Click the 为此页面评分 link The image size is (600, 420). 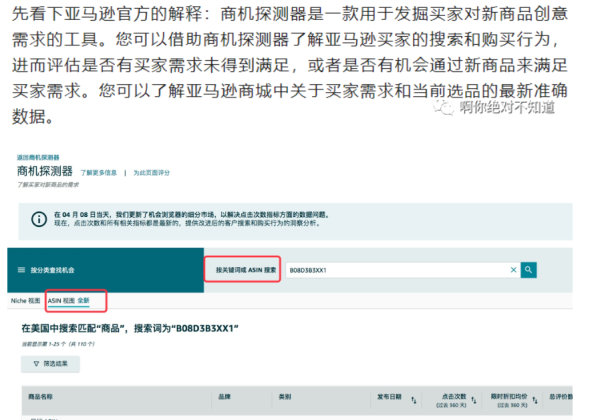click(152, 173)
